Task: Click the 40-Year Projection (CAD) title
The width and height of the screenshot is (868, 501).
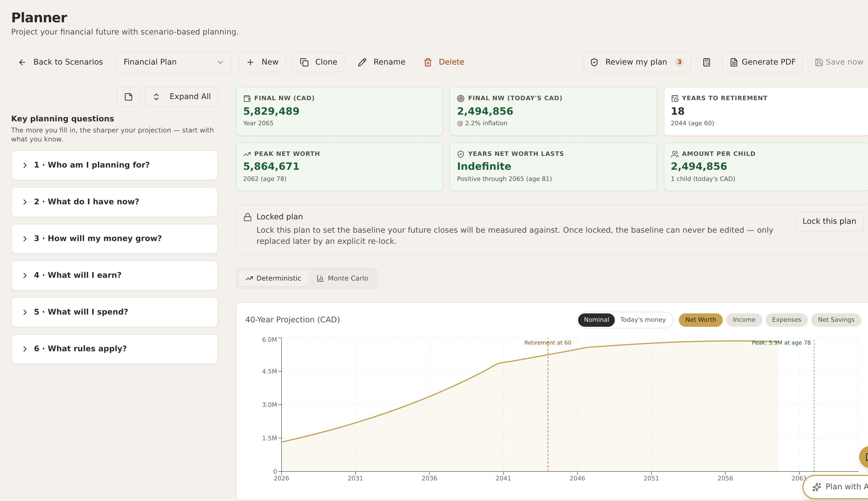Action: (292, 320)
